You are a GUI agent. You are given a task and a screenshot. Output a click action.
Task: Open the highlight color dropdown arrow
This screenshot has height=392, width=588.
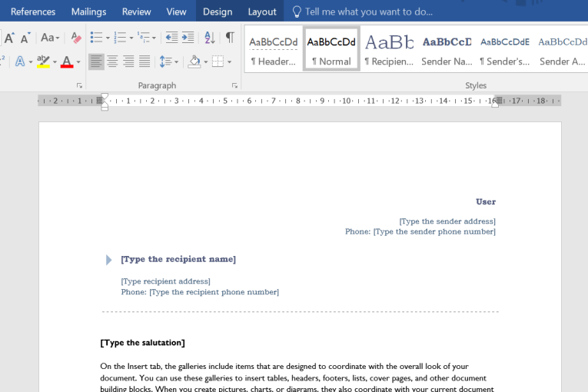click(55, 62)
